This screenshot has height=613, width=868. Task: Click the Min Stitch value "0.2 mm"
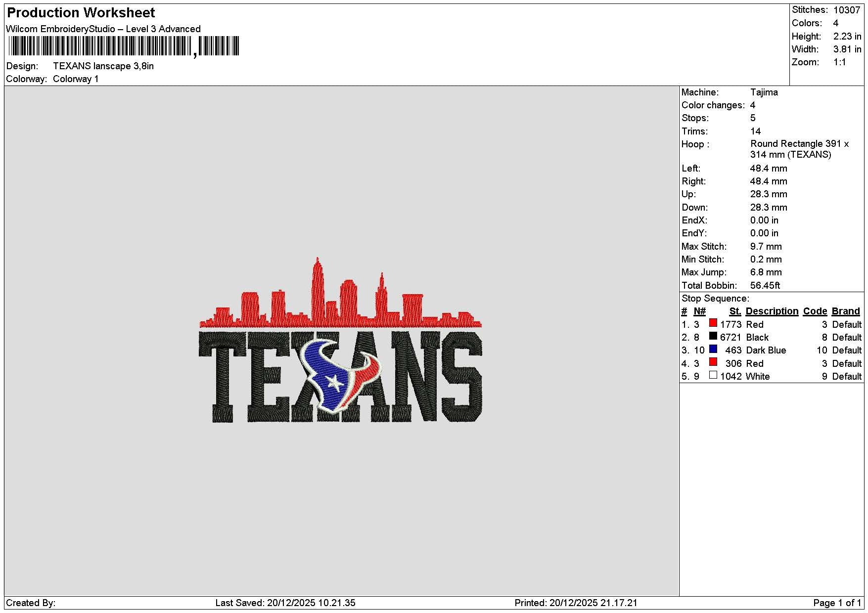click(x=766, y=259)
